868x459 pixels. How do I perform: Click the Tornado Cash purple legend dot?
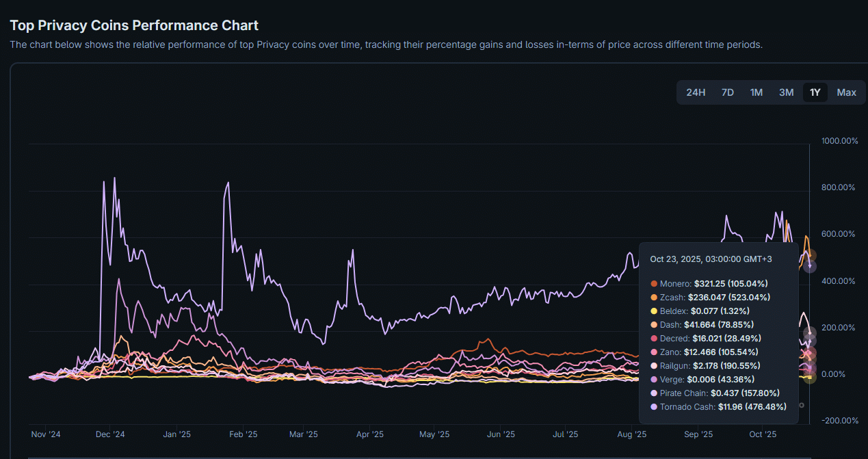[x=654, y=407]
